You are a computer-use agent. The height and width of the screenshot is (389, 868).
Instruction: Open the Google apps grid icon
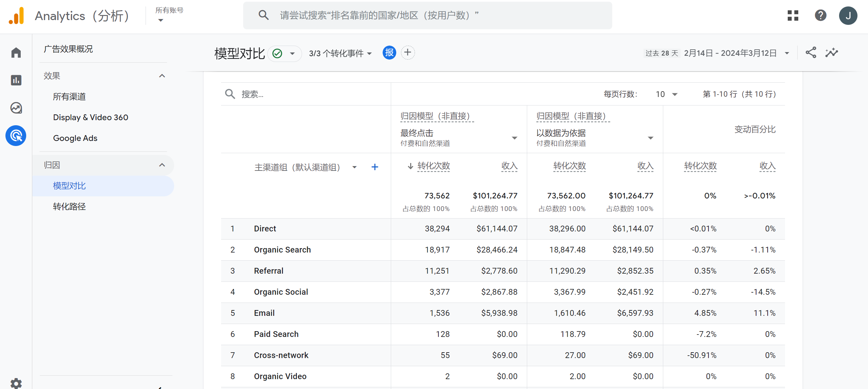click(x=793, y=15)
